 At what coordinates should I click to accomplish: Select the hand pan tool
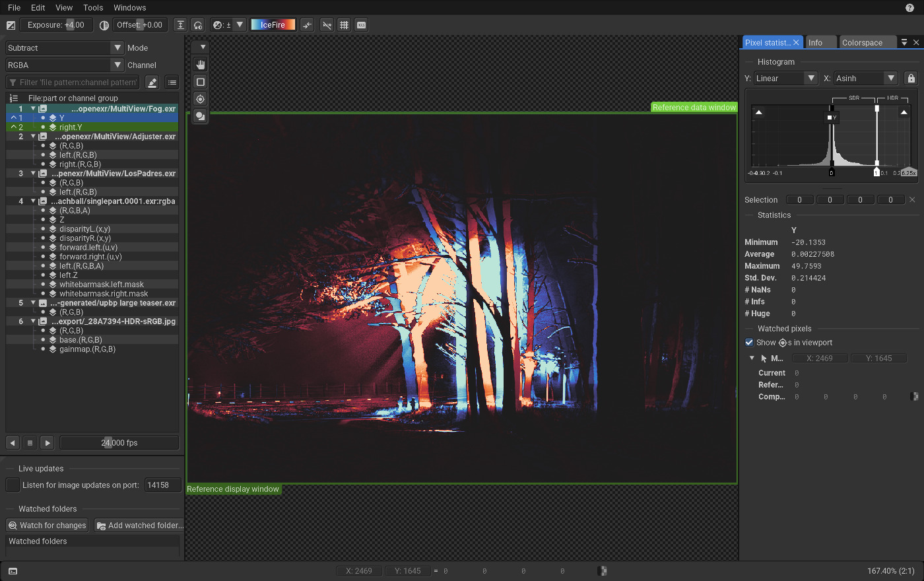pos(201,65)
